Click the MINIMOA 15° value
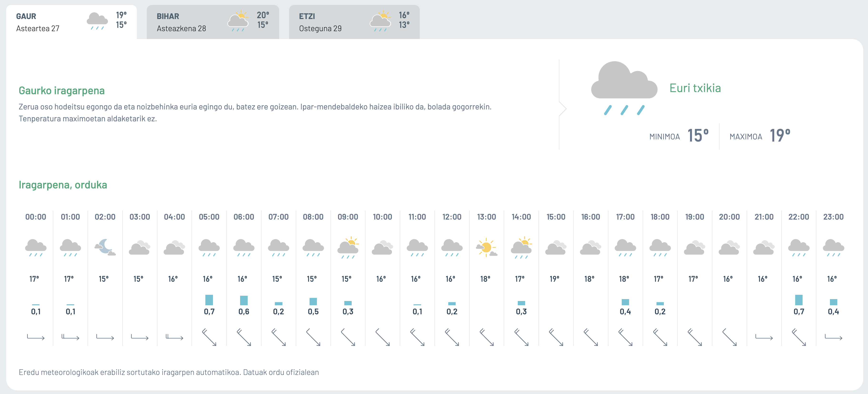This screenshot has width=868, height=394. (698, 135)
